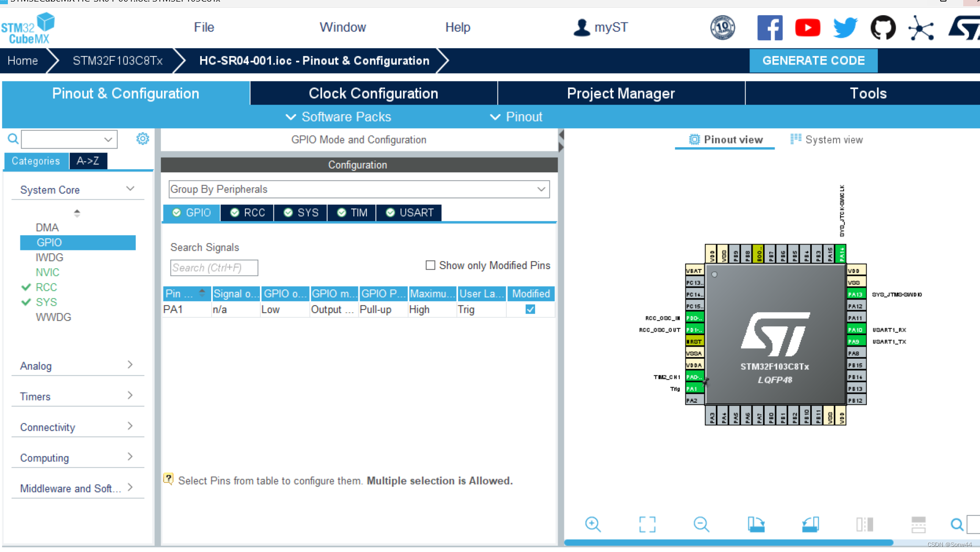Open the Window menu
The image size is (980, 552).
343,27
